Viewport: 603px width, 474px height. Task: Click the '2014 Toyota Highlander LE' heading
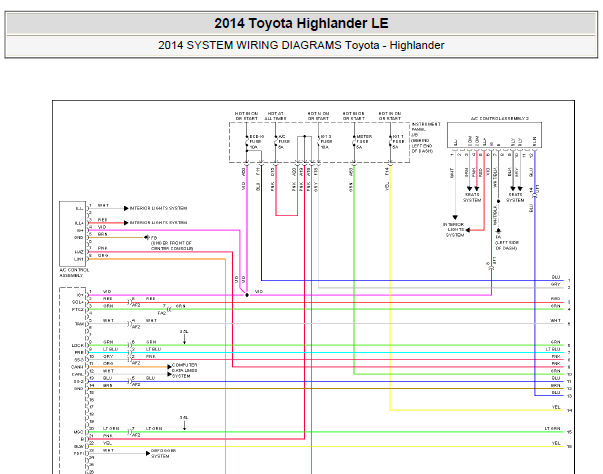(301, 23)
